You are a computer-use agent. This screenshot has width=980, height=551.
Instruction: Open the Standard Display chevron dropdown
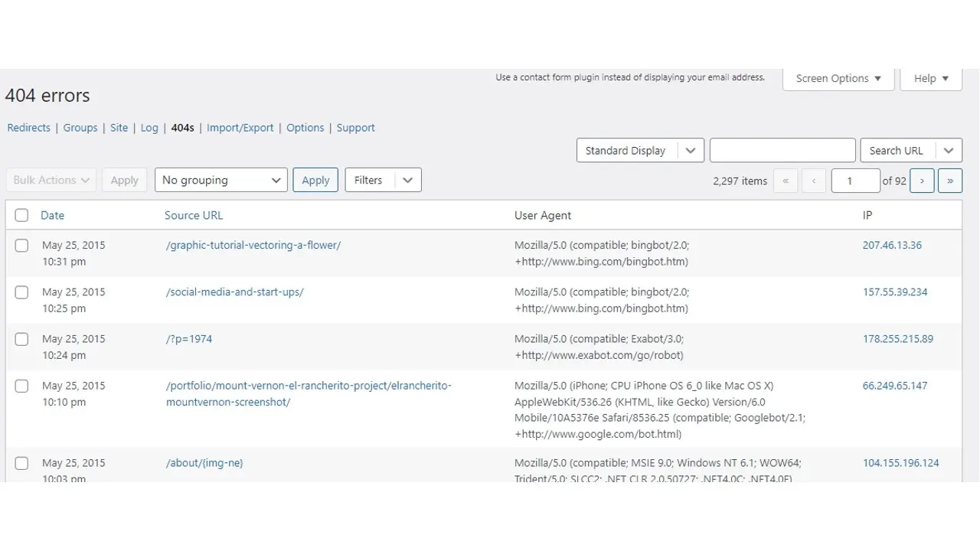[x=690, y=151]
